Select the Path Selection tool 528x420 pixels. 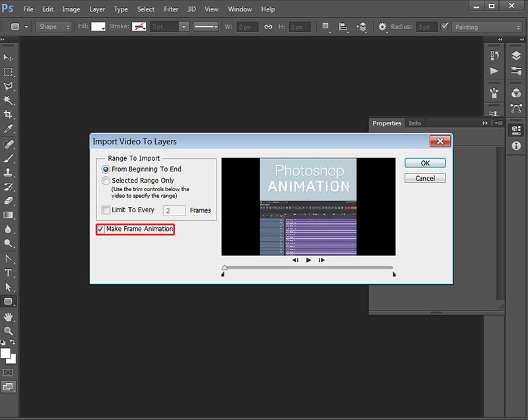click(8, 287)
